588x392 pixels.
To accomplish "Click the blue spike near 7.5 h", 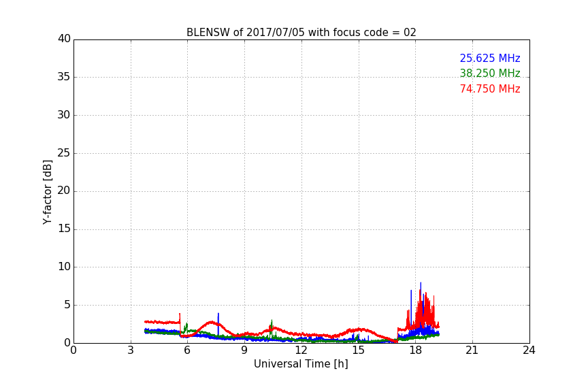I will tap(218, 323).
